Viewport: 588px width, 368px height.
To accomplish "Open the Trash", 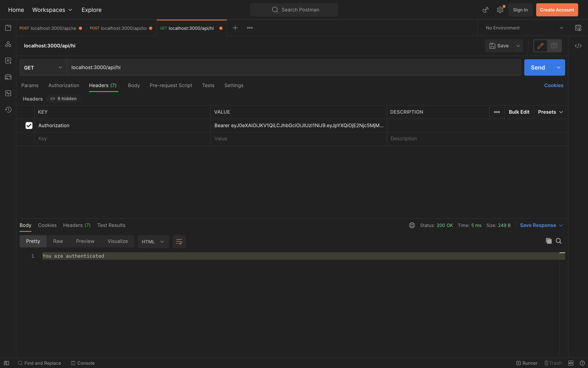I will coord(553,363).
